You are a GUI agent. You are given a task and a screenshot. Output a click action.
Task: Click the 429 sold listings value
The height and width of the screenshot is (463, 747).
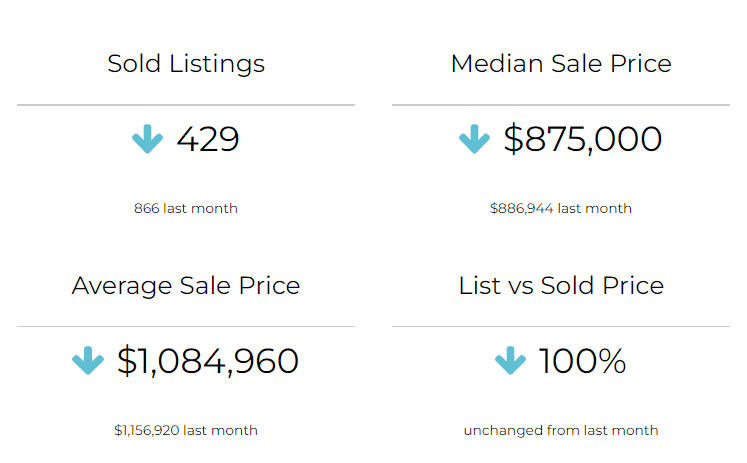pos(208,139)
